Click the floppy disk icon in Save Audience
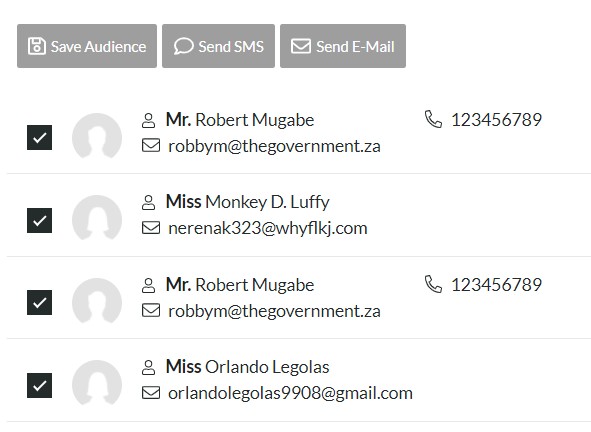Viewport: 591px width, 432px height. click(x=37, y=46)
